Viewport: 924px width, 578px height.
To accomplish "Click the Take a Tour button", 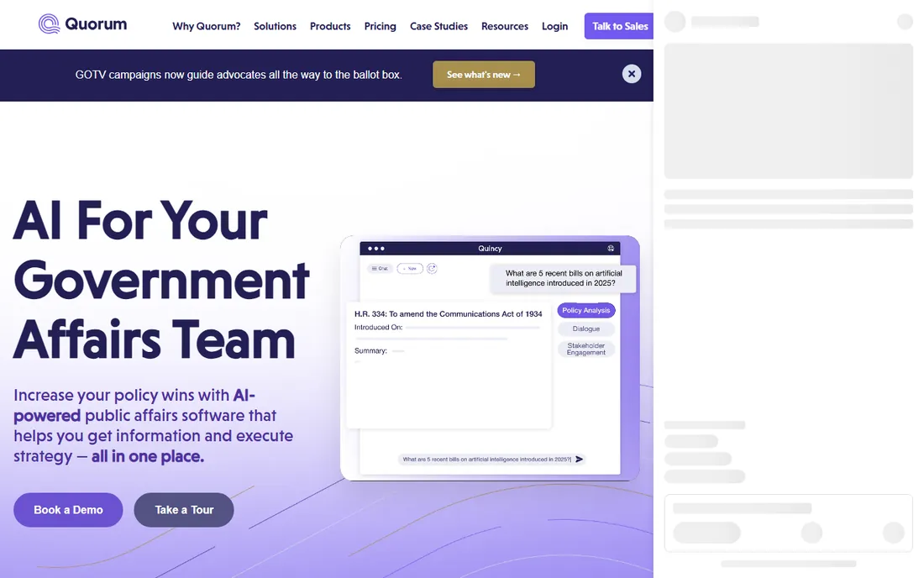I will click(x=184, y=510).
